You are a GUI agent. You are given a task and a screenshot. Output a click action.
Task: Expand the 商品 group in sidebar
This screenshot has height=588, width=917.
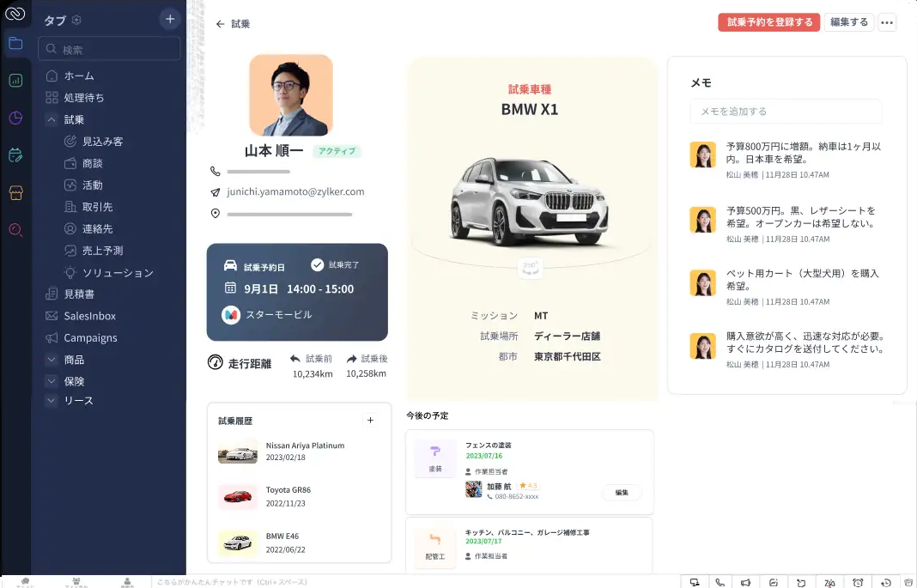[x=52, y=360]
